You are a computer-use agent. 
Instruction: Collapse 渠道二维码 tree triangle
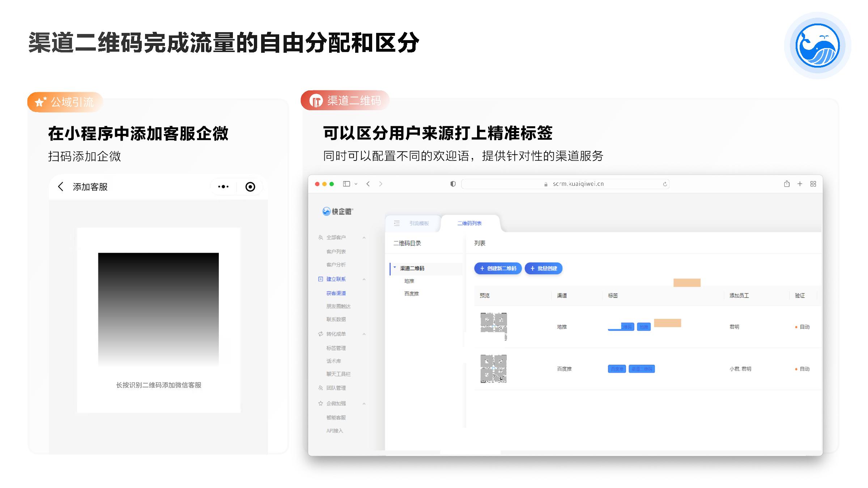pos(395,267)
